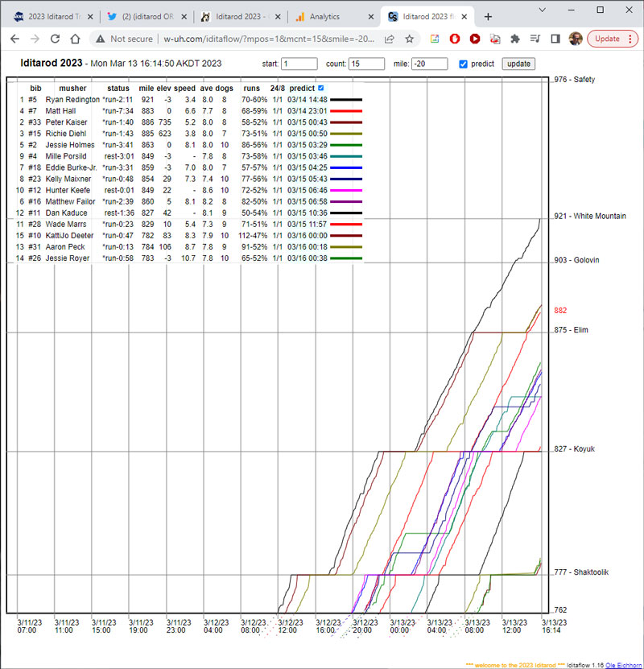This screenshot has height=669, width=644.
Task: Close the Iditarod 2023 flow tab
Action: [464, 17]
